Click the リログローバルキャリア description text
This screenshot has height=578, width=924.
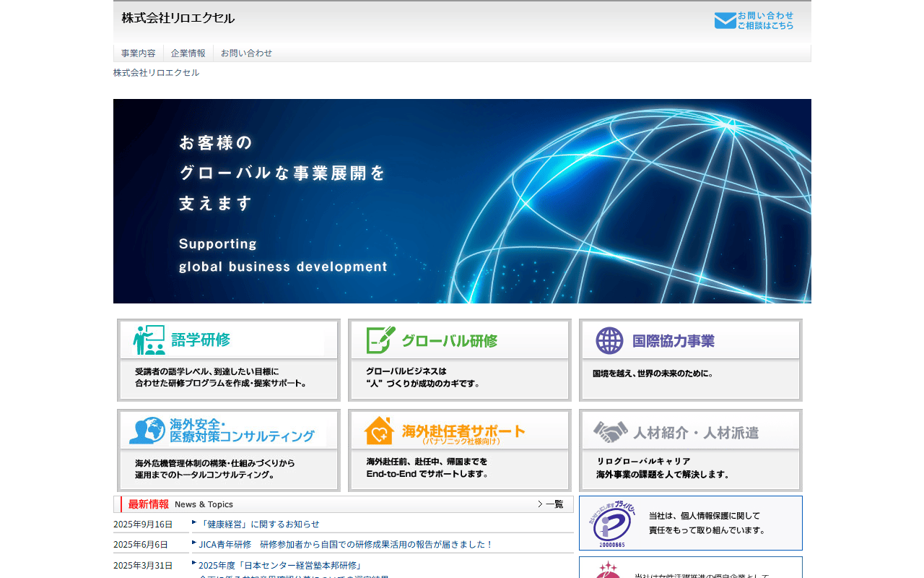point(663,468)
